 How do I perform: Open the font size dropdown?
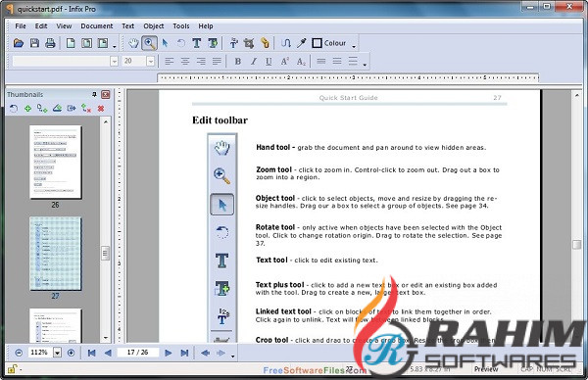(150, 61)
